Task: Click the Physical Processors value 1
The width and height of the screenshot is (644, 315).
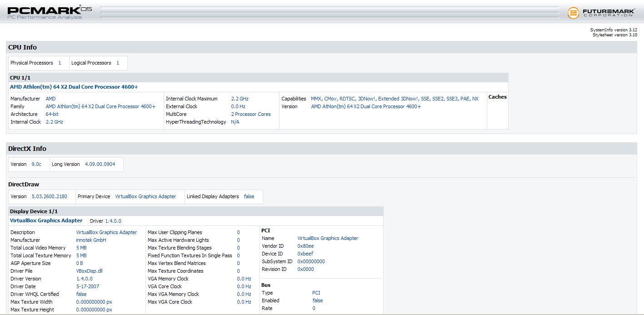Action: (x=60, y=63)
